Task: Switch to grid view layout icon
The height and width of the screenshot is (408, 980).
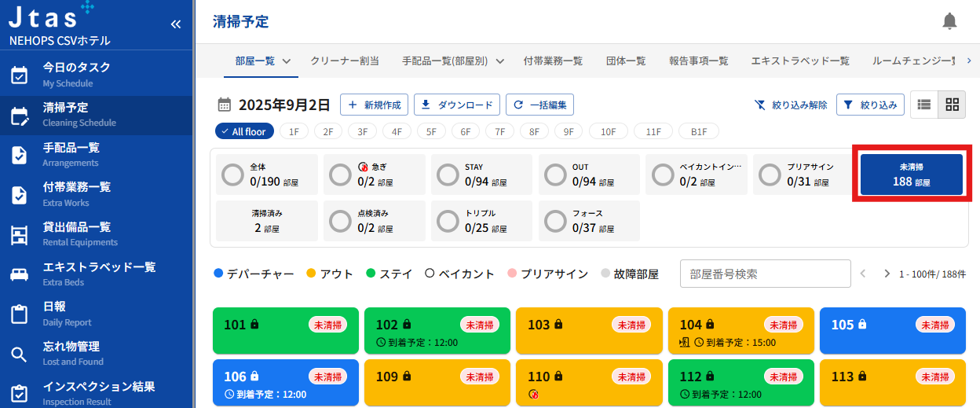Action: pos(952,105)
